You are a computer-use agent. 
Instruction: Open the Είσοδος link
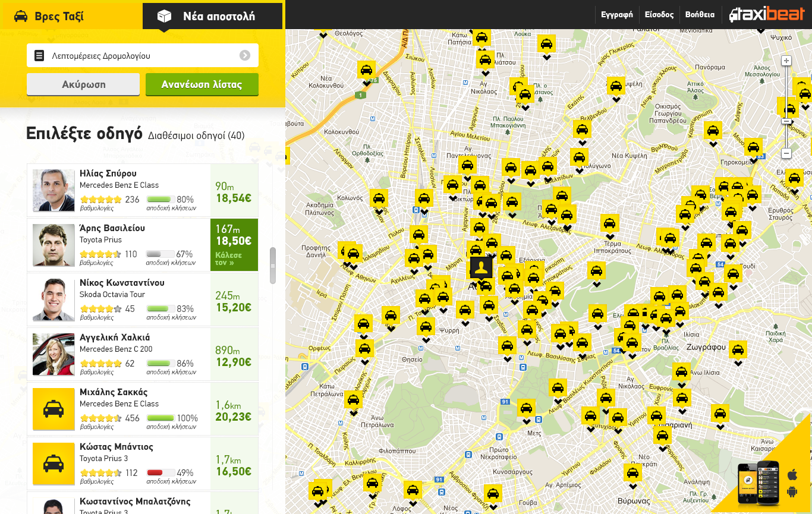(x=660, y=14)
